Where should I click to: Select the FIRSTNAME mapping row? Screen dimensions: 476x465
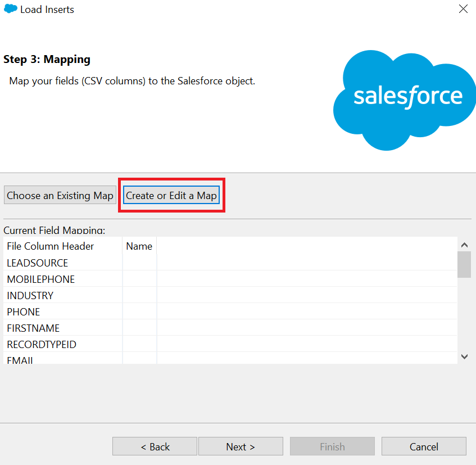click(230, 328)
